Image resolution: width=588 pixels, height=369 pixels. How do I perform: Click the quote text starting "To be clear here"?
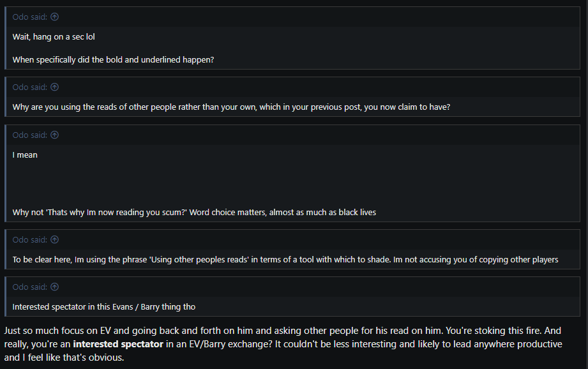[285, 259]
